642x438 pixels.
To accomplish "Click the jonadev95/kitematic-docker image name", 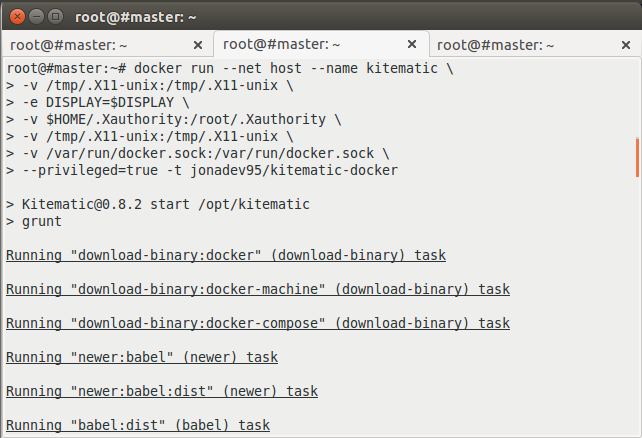I will (x=294, y=170).
